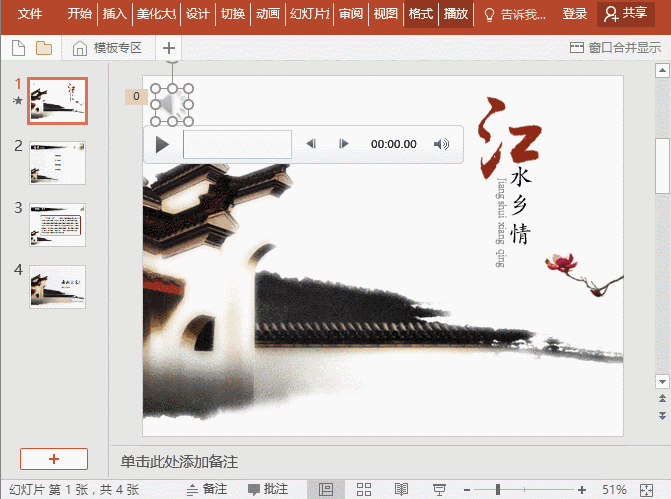Screen dimensions: 671x499
Task: Select slide 1 thumbnail
Action: pyautogui.click(x=57, y=101)
